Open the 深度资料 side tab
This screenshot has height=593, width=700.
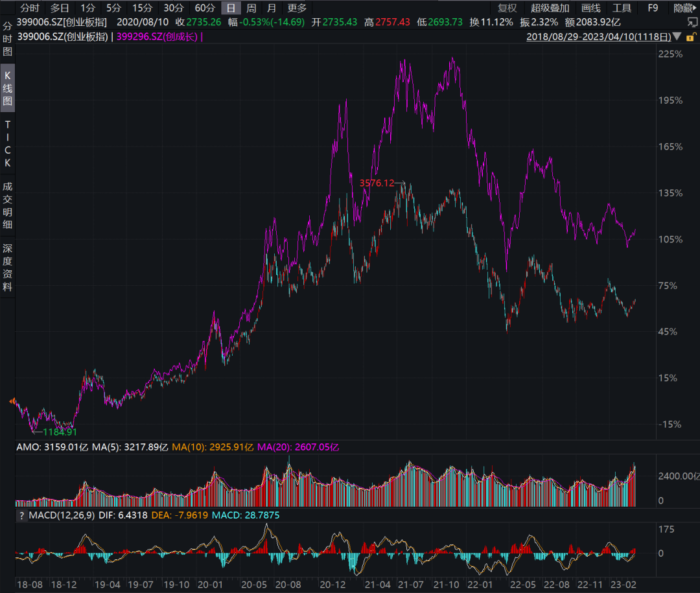pyautogui.click(x=7, y=267)
